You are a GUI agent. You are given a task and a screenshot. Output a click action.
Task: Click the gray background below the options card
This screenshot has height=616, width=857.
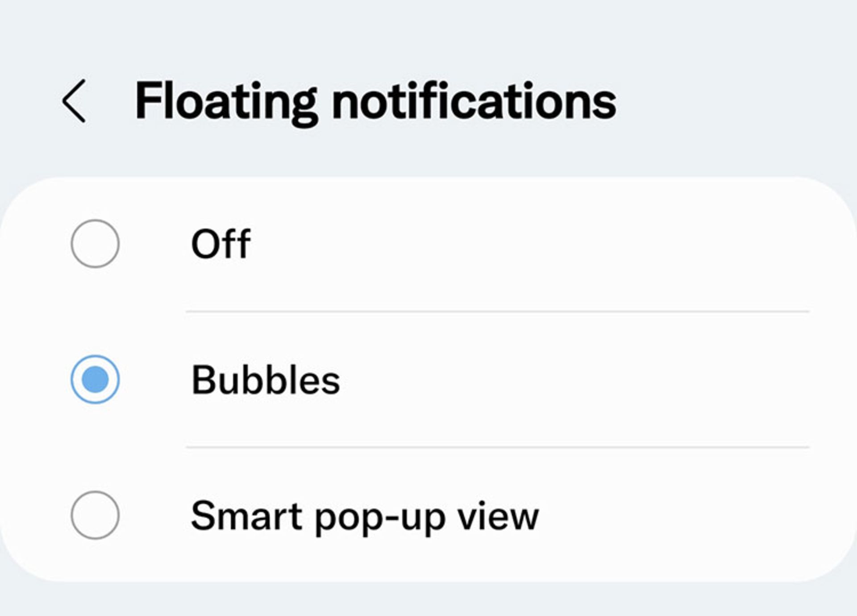tap(428, 600)
